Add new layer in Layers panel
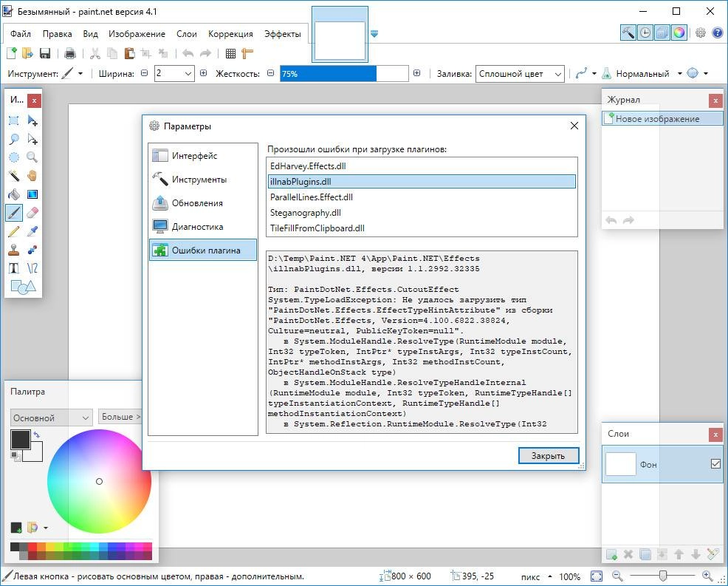Screen dimensions: 728x586 pyautogui.click(x=612, y=554)
